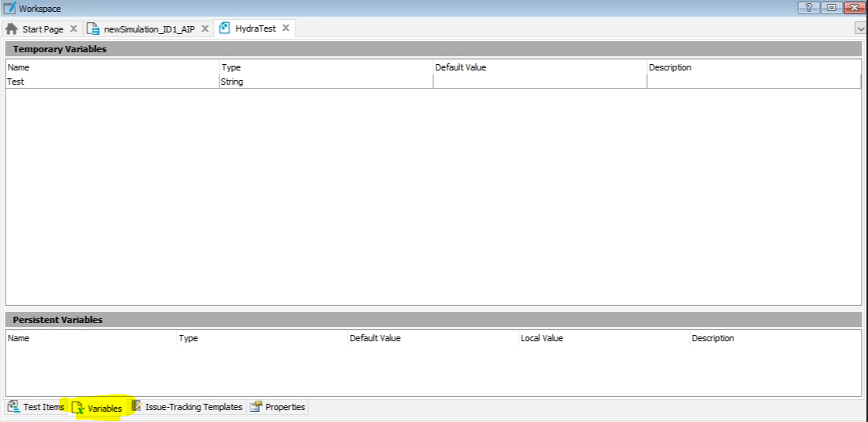Select the 'String' type cell
Screen dimensions: 868x422
[326, 82]
